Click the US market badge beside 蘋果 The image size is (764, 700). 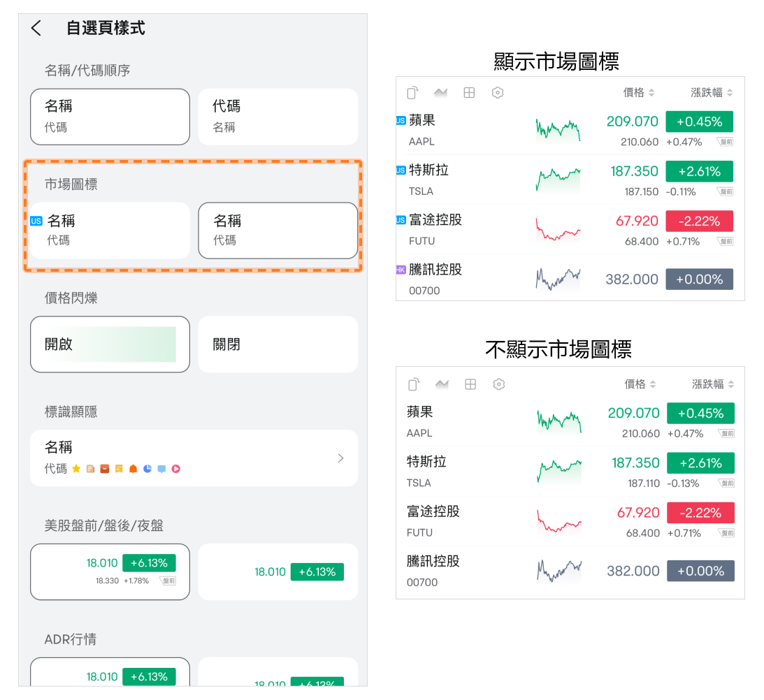pyautogui.click(x=401, y=120)
